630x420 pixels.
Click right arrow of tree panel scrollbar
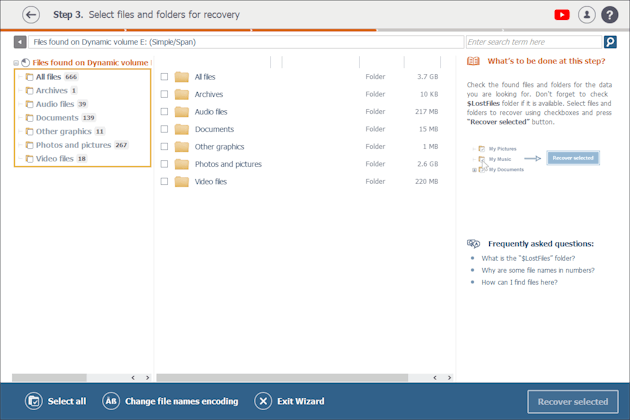point(147,378)
